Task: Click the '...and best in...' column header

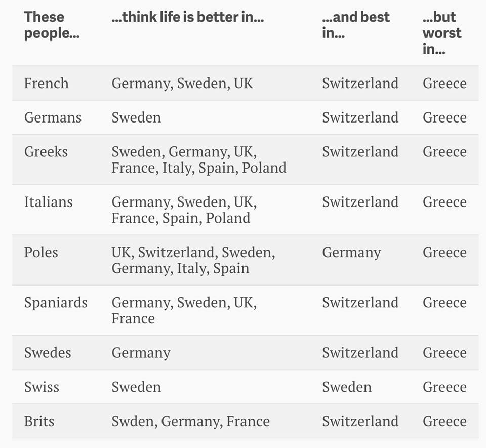Action: 355,25
